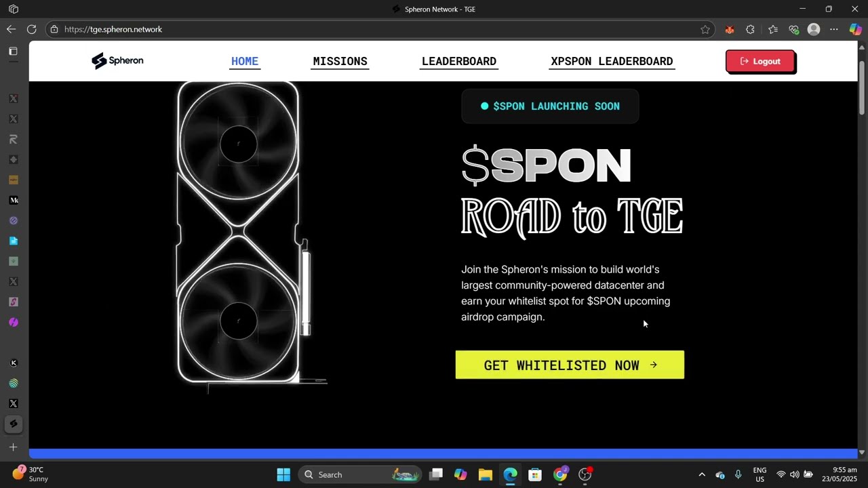The height and width of the screenshot is (488, 868).
Task: View site information via the address bar lock icon
Action: 54,29
